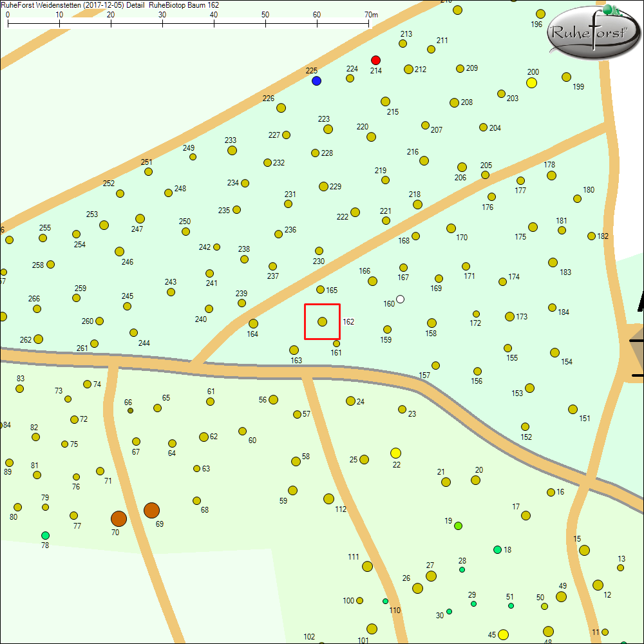Select highlighted tree 162 in red box

point(323,321)
